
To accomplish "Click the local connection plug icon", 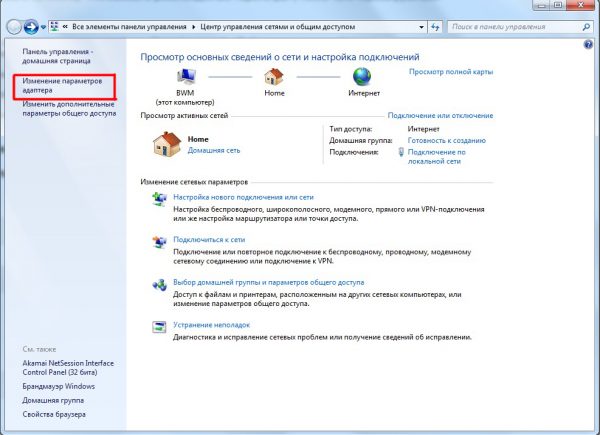I will 401,152.
